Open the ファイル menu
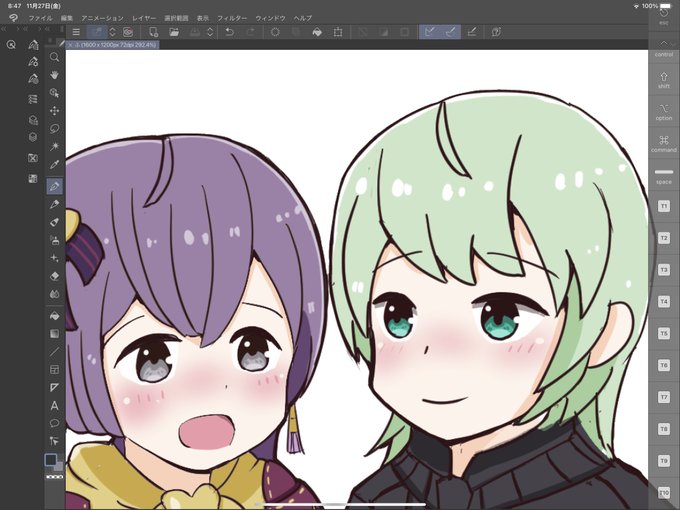Viewport: 680px width, 510px height. tap(40, 18)
